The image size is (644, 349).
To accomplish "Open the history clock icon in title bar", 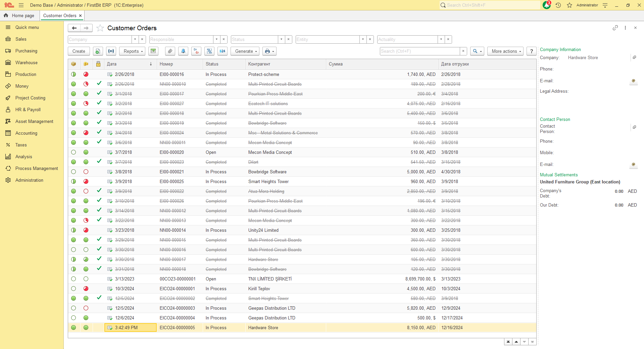I will (558, 5).
